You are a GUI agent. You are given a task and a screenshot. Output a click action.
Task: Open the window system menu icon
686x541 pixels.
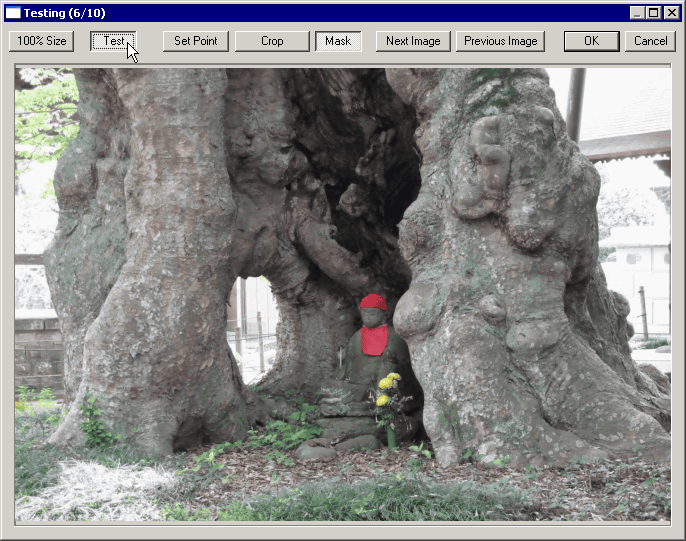[x=13, y=13]
